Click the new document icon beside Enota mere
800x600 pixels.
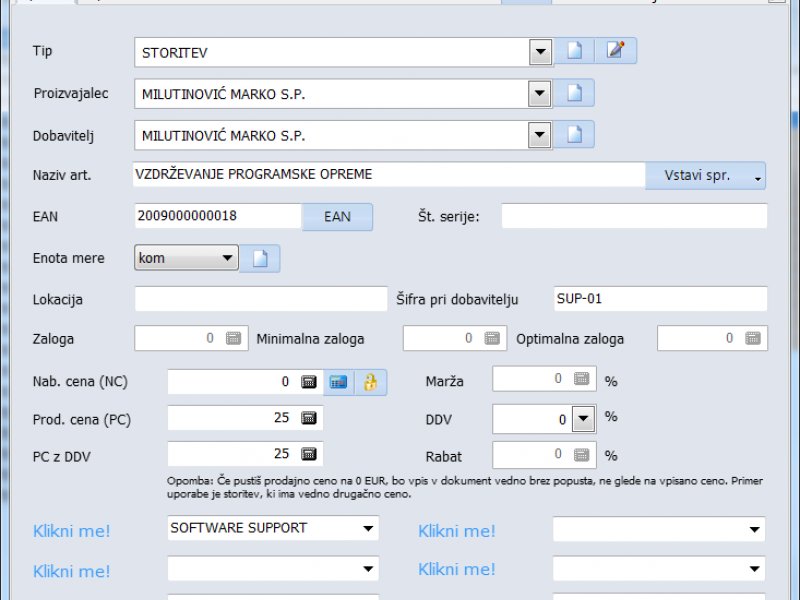pos(260,258)
